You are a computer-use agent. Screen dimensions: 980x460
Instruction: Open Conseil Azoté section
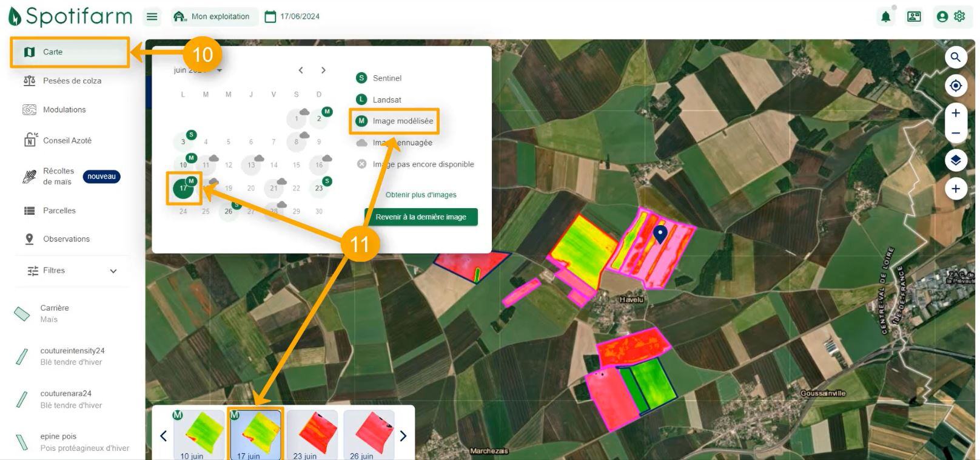[67, 140]
